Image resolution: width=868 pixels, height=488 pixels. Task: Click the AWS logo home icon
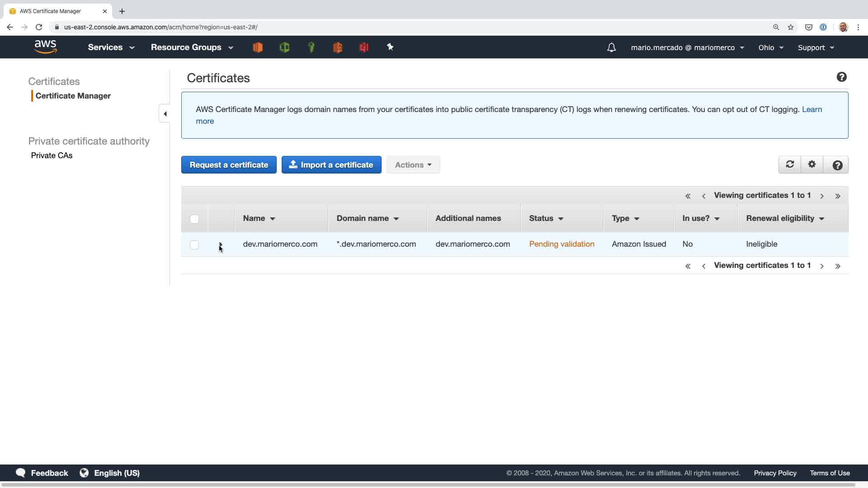[x=45, y=47]
